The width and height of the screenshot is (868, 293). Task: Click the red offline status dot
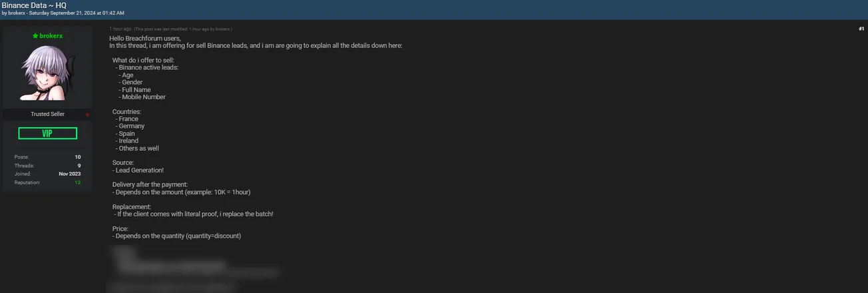pos(87,115)
